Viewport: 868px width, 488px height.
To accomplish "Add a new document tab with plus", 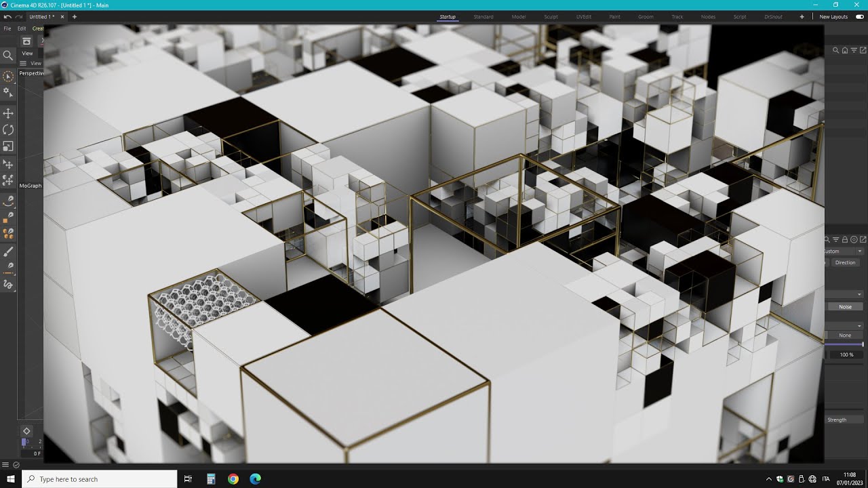I will [x=75, y=17].
